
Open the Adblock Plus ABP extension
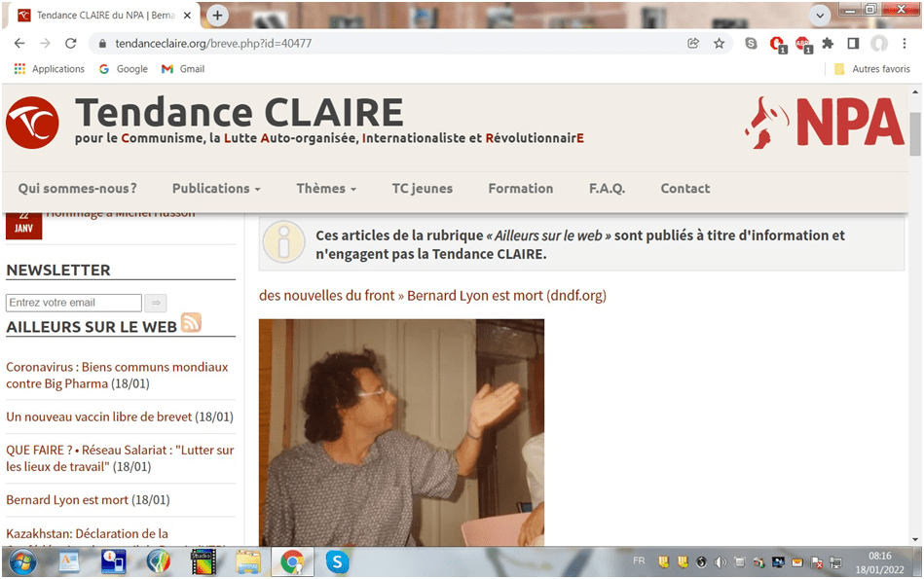coord(803,44)
